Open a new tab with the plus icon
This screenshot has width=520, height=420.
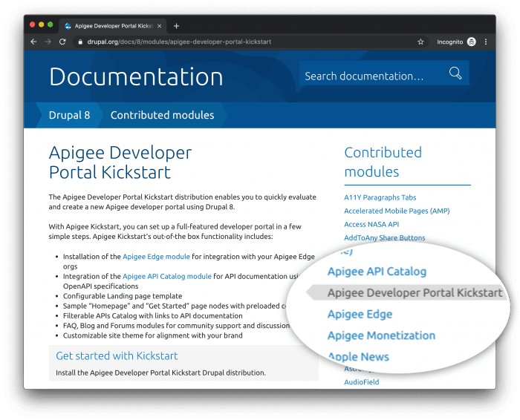click(x=177, y=26)
